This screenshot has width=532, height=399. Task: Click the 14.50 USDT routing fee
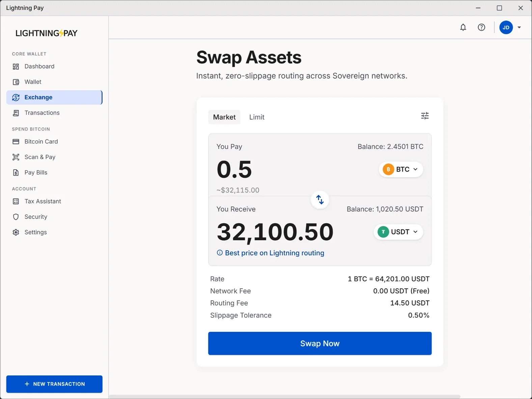[x=410, y=303]
